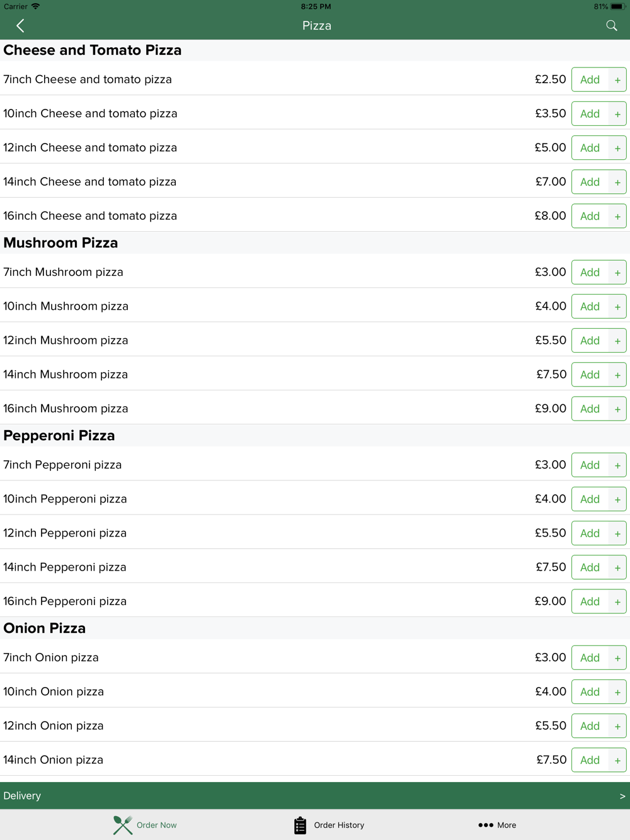The image size is (630, 840).
Task: Tap plus for 16inch Mushroom pizza
Action: [x=617, y=409]
